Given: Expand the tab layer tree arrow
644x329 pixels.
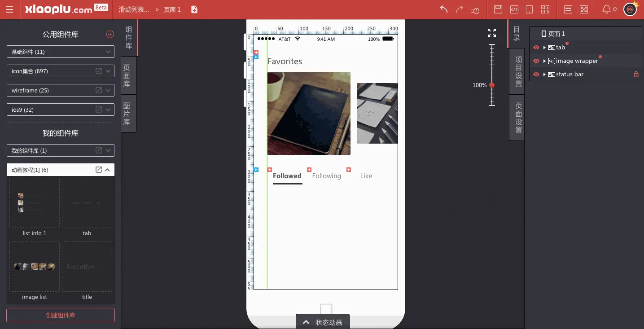Looking at the screenshot, I should [544, 48].
